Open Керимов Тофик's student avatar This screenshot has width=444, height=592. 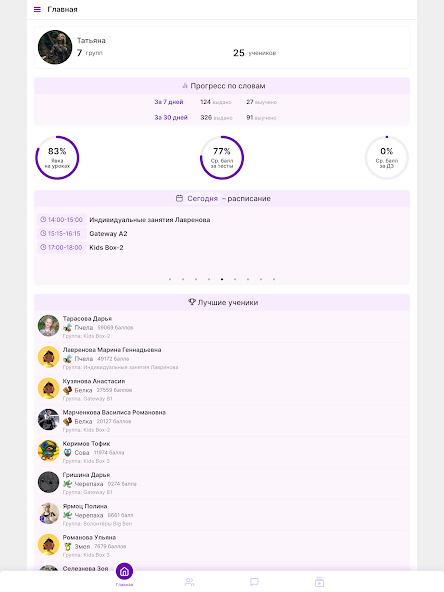click(48, 450)
